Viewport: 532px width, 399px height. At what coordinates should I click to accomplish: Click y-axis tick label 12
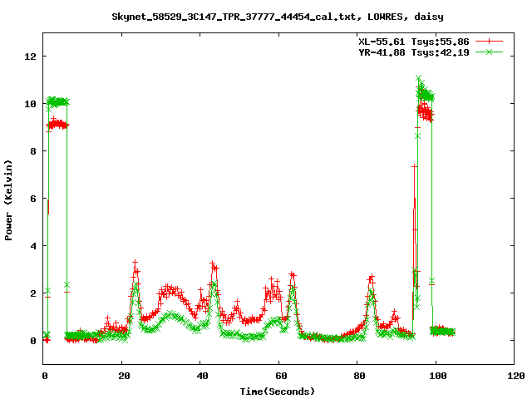(x=30, y=57)
